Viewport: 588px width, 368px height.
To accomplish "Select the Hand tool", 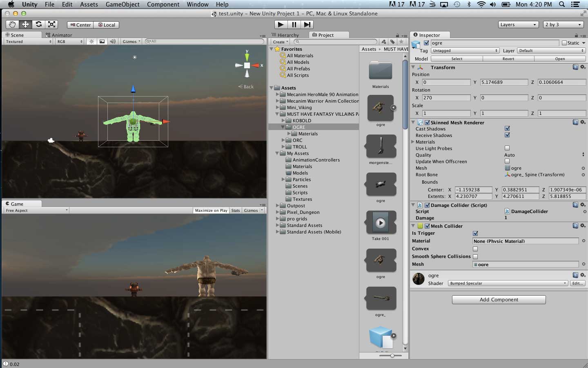I will click(13, 25).
